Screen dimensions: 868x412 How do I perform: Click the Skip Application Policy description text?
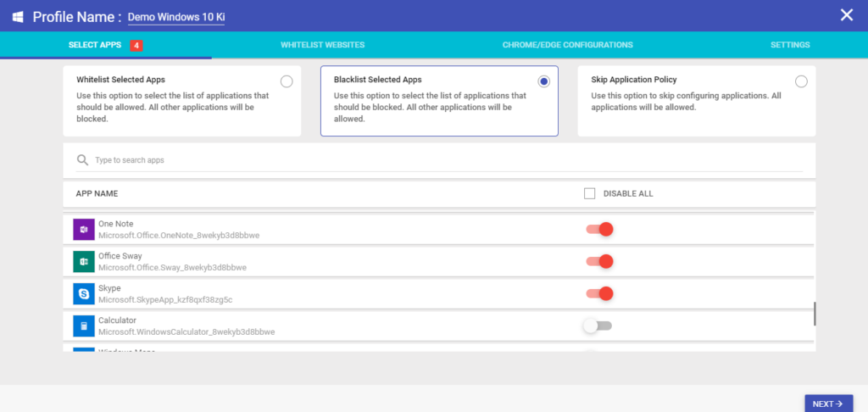tap(687, 102)
